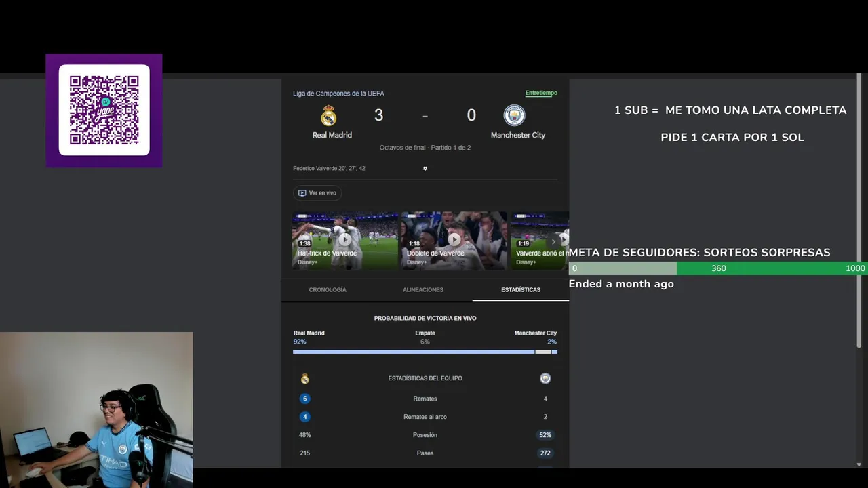Click the Posesión stat row label

(x=425, y=435)
